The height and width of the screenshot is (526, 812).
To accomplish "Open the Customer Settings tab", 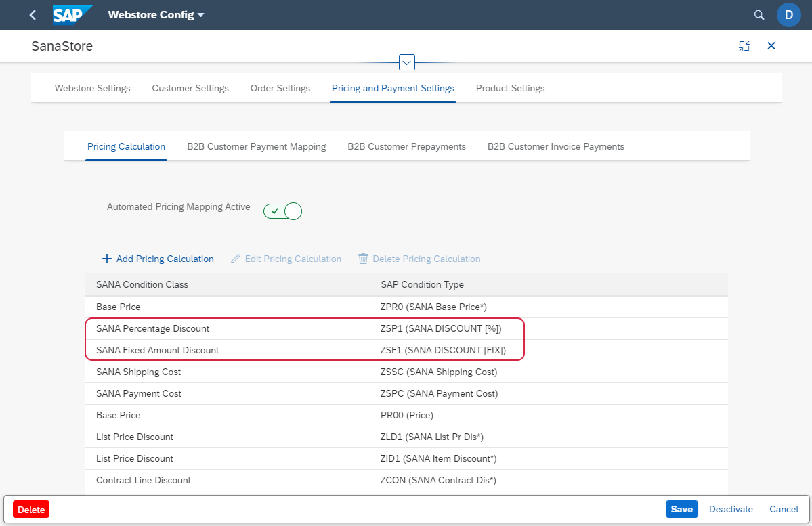I will pyautogui.click(x=190, y=89).
